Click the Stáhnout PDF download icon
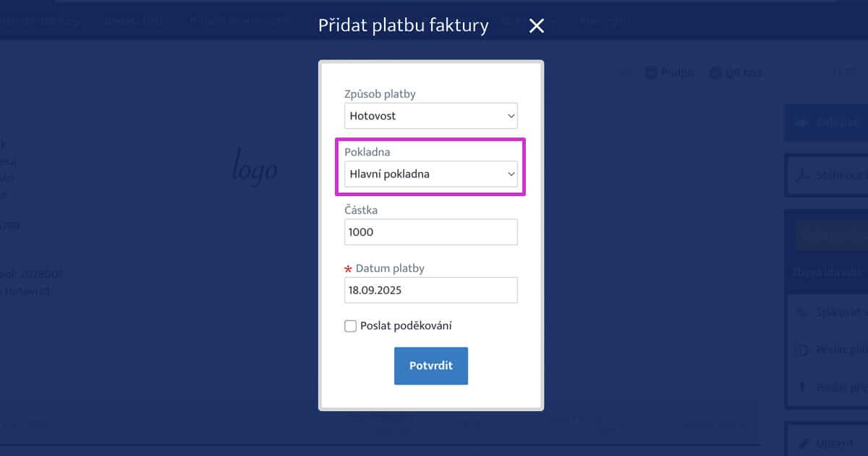868x456 pixels. pyautogui.click(x=801, y=175)
